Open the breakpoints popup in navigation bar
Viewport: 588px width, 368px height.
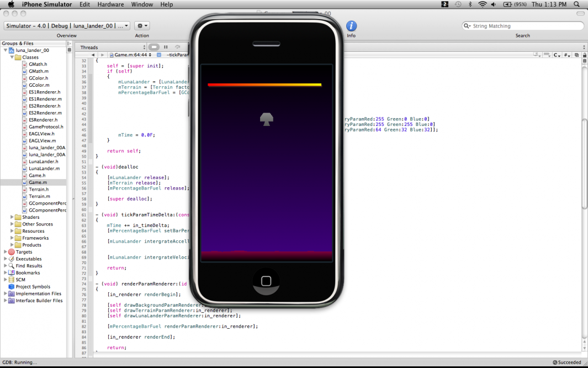click(547, 55)
